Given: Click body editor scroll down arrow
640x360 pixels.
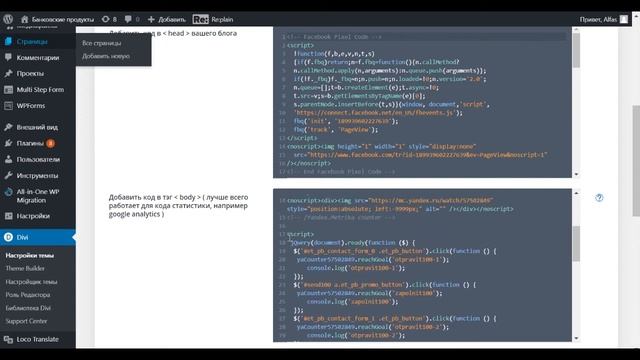Looking at the screenshot, I should pos(576,338).
